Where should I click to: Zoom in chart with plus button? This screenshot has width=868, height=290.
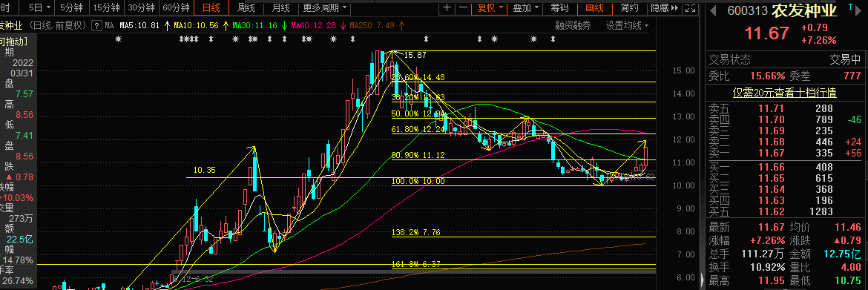[447, 7]
